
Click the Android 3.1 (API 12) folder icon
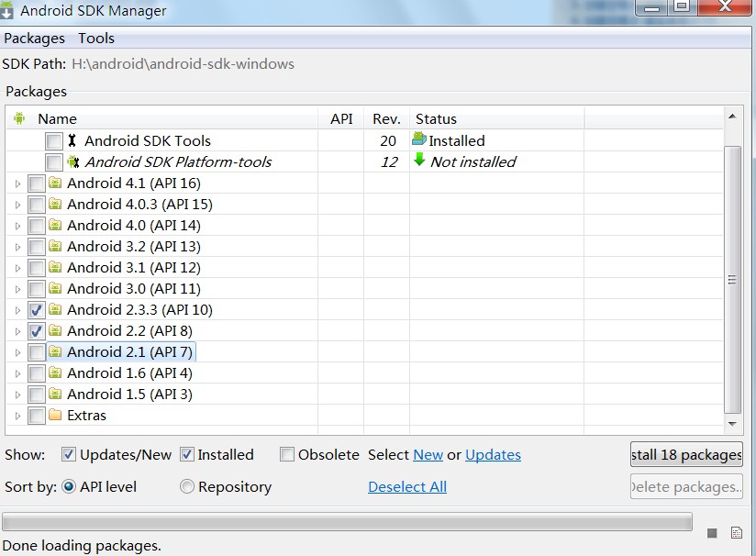(x=55, y=267)
